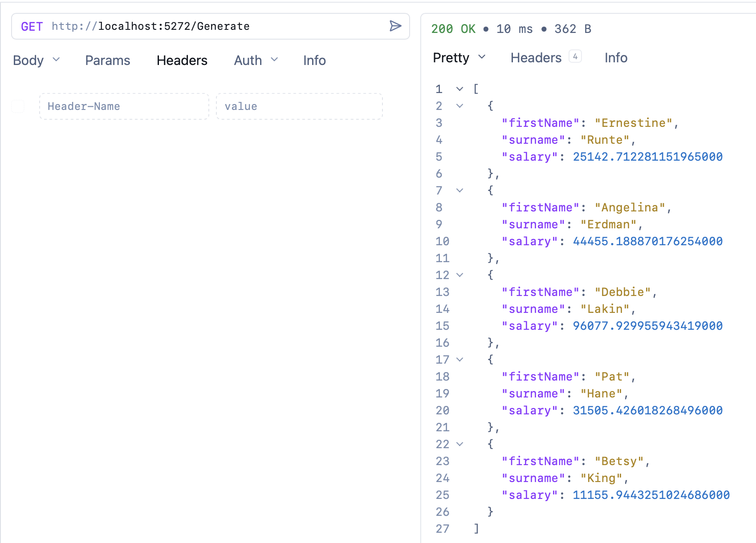This screenshot has width=756, height=543.
Task: Collapse Angelina Erdman's object on line 7
Action: tap(459, 190)
